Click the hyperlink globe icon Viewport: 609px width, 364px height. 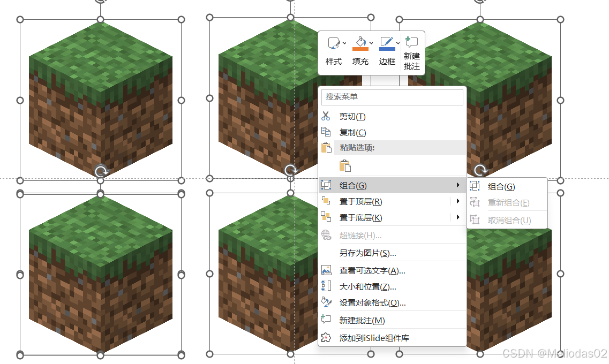pyautogui.click(x=326, y=235)
